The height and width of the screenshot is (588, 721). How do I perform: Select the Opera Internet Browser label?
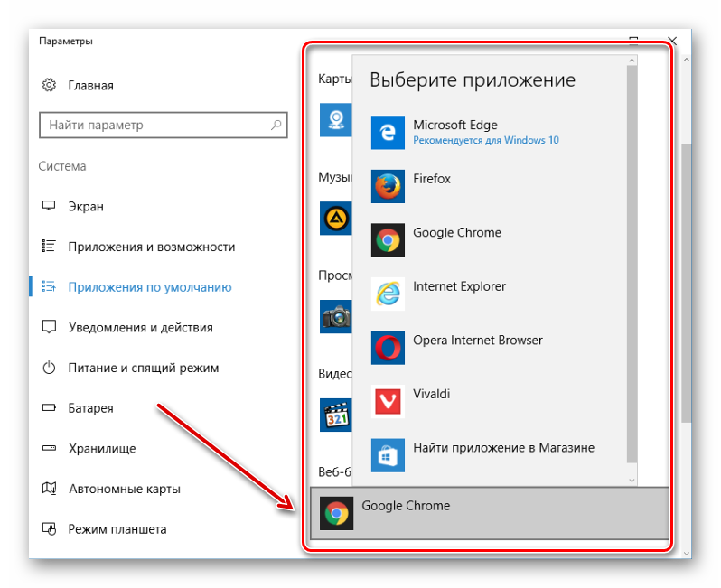(x=478, y=340)
